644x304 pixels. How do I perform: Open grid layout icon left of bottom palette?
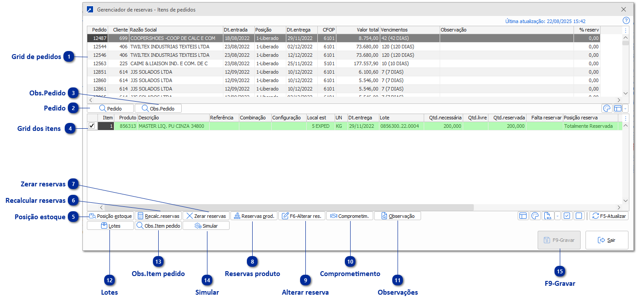coord(523,216)
